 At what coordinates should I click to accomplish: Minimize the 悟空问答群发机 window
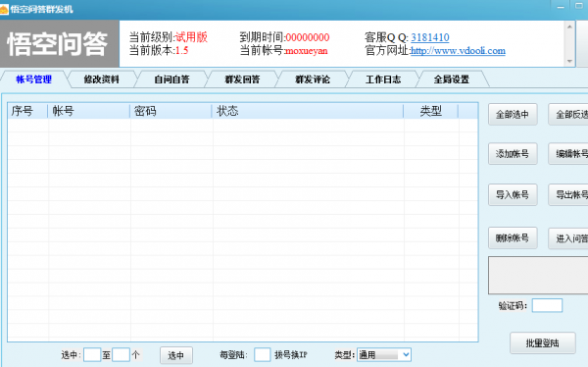point(561,7)
